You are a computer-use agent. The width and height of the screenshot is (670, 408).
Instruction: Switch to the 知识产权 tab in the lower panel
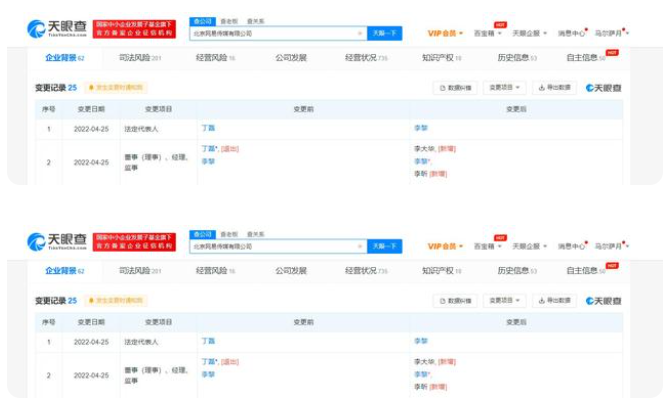(440, 270)
